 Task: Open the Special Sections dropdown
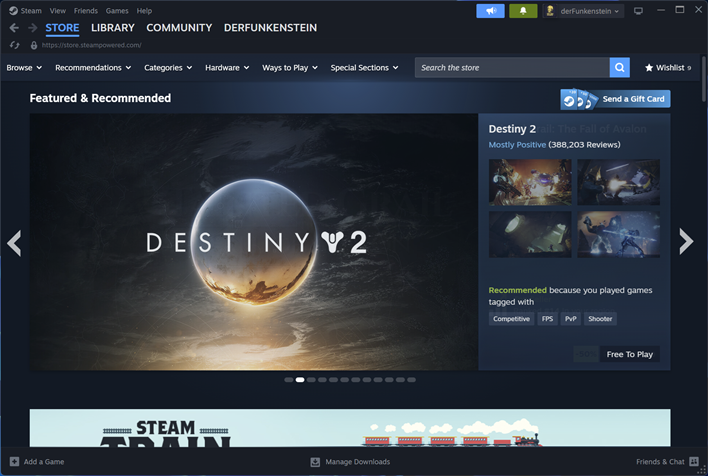(x=364, y=68)
